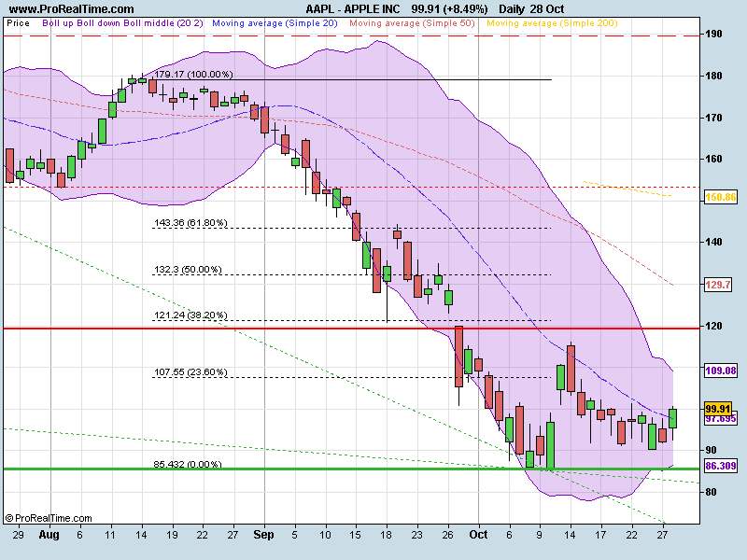
Task: Click the 132.3 (50.00%) Fibonacci label
Action: pyautogui.click(x=188, y=270)
